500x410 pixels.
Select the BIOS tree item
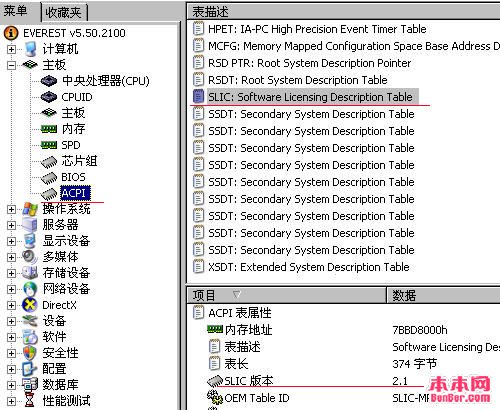point(73,177)
